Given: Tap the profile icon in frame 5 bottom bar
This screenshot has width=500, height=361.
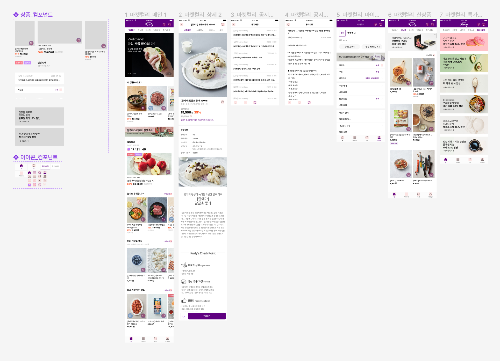Looking at the screenshot, I should click(x=379, y=138).
